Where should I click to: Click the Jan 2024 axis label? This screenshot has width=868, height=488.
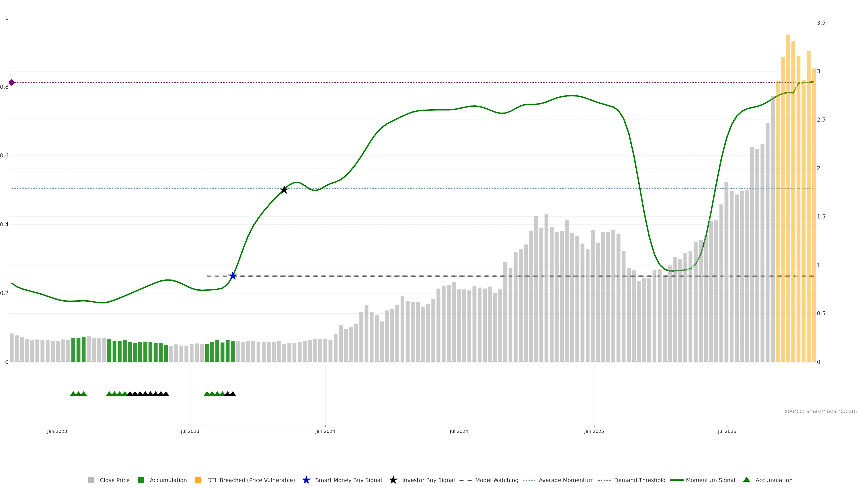click(x=325, y=431)
